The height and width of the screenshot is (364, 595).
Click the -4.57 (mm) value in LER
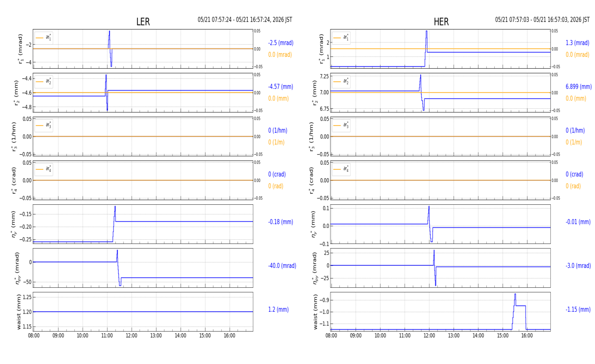(281, 87)
